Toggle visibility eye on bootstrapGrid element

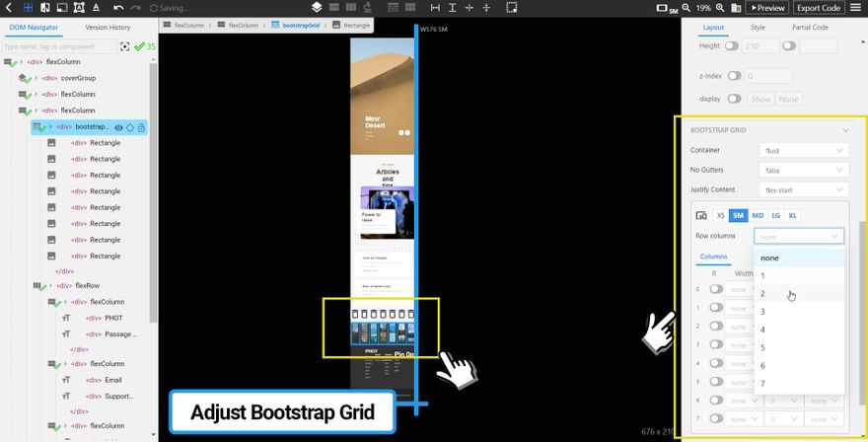coord(118,127)
